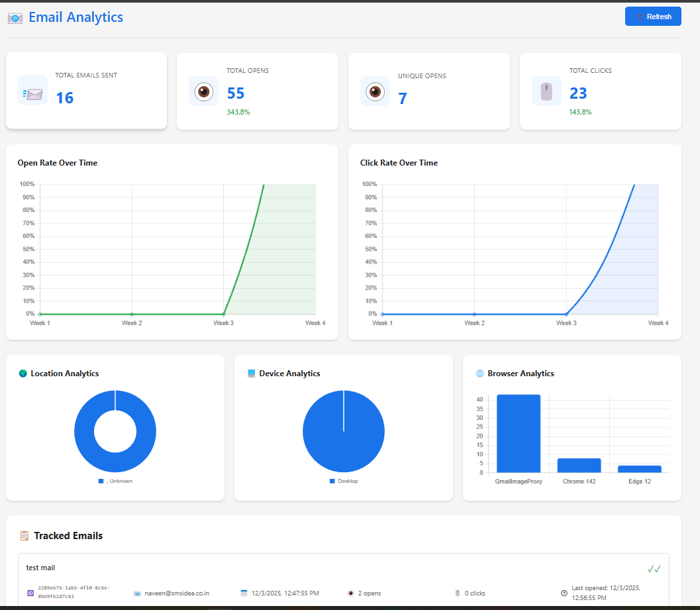Click the naveen@smsidea.co.in email address
This screenshot has width=700, height=610.
point(176,593)
